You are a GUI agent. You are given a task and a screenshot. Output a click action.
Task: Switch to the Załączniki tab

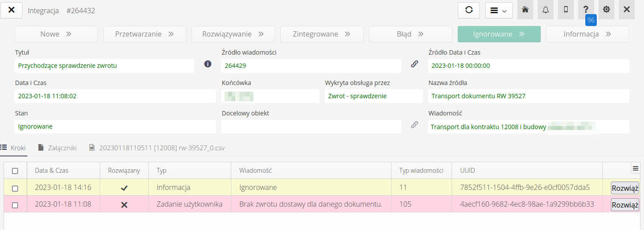(x=58, y=148)
